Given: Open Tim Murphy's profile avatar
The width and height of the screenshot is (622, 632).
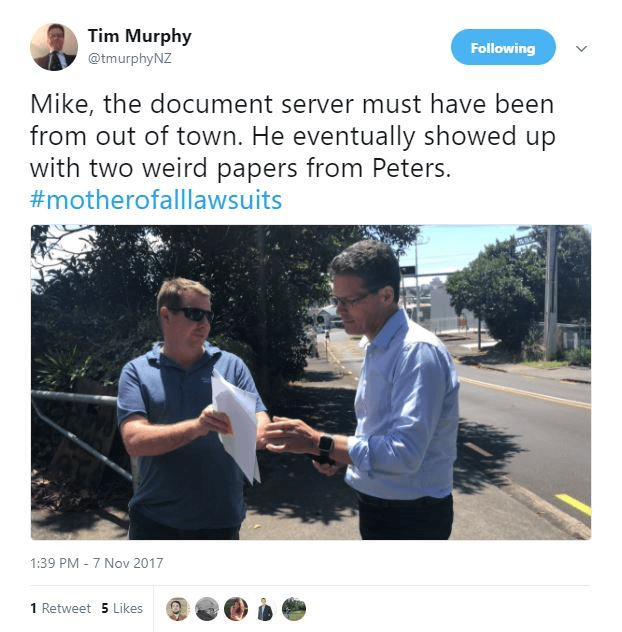Looking at the screenshot, I should [54, 47].
